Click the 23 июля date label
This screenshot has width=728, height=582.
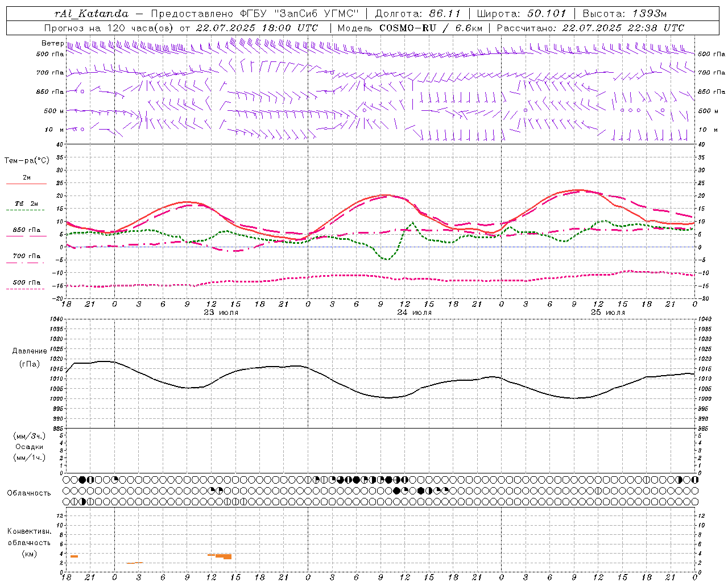tap(221, 313)
